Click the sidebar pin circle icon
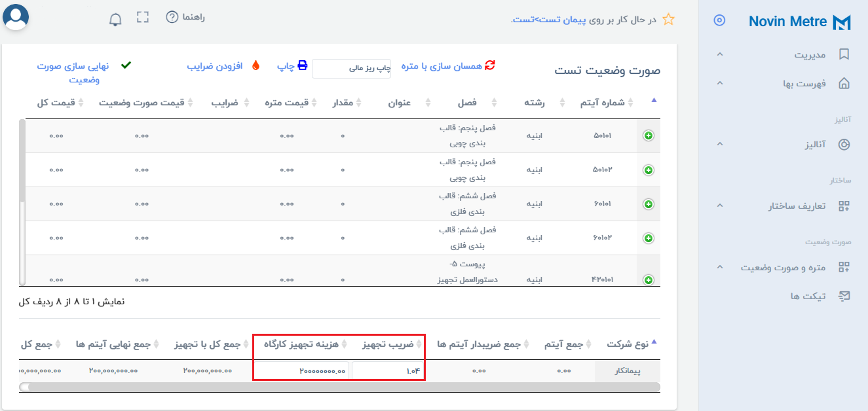The image size is (868, 411). click(x=719, y=21)
